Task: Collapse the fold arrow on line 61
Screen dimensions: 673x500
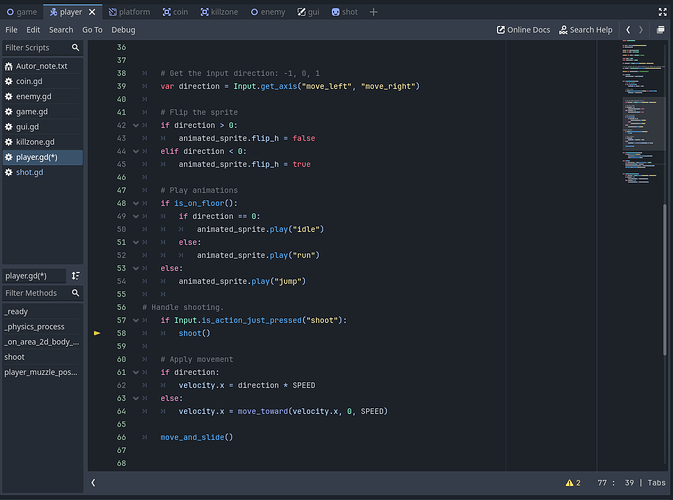Action: pos(136,373)
